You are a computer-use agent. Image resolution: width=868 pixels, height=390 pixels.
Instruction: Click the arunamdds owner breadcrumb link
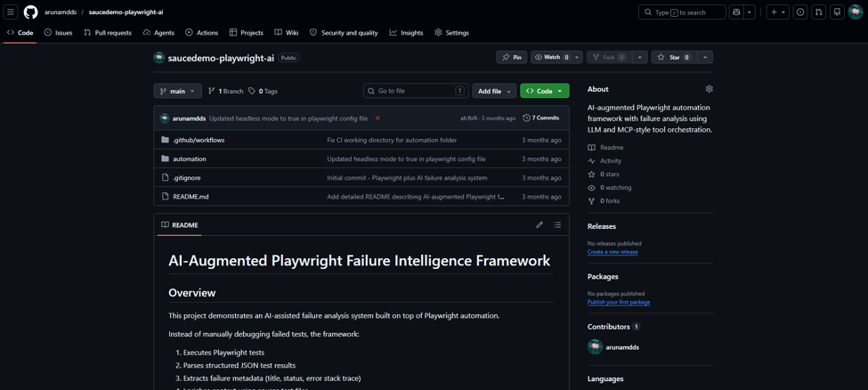(x=61, y=12)
